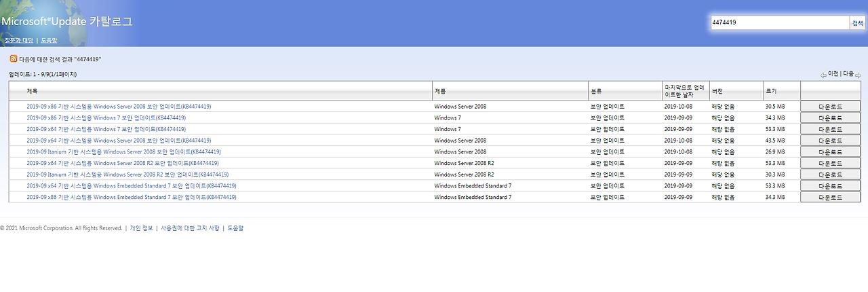Image resolution: width=868 pixels, height=292 pixels.
Task: Open x64 Windows 7 security update link
Action: [x=106, y=129]
